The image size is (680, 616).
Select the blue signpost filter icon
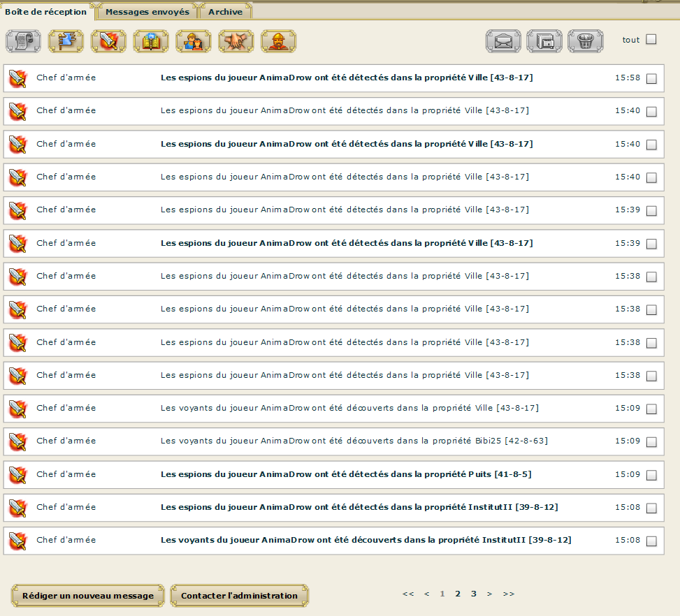(x=66, y=41)
